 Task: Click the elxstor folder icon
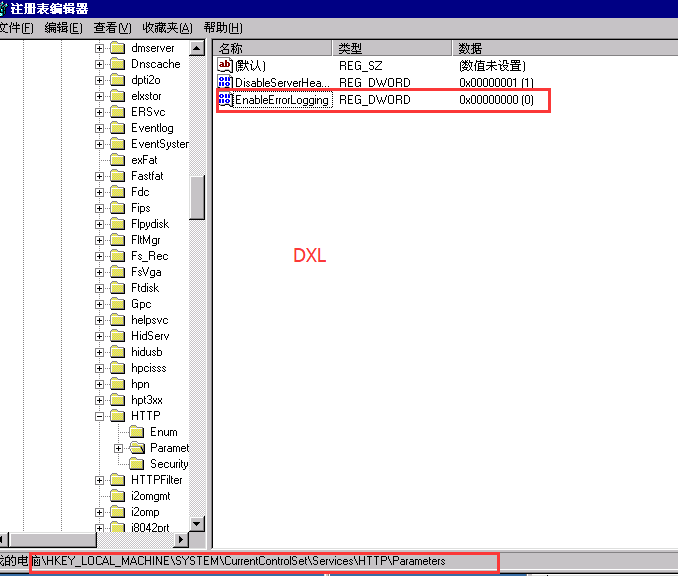118,96
